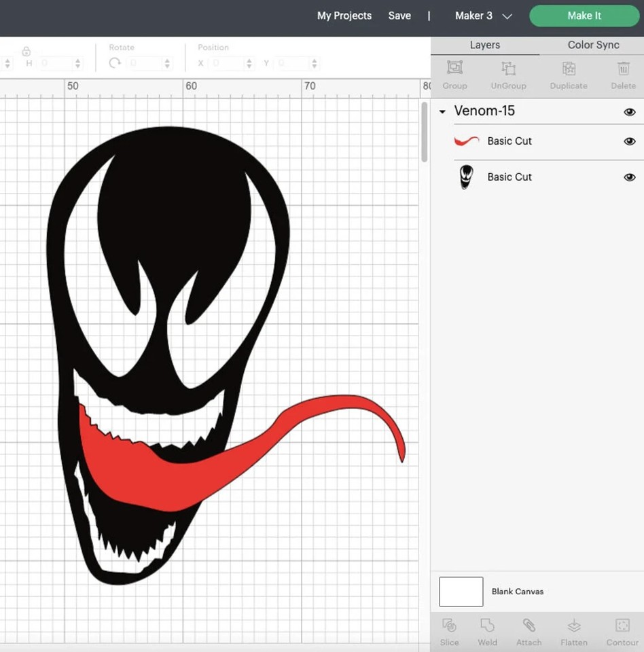
Task: Hide the entire Venom-15 group
Action: (x=630, y=111)
